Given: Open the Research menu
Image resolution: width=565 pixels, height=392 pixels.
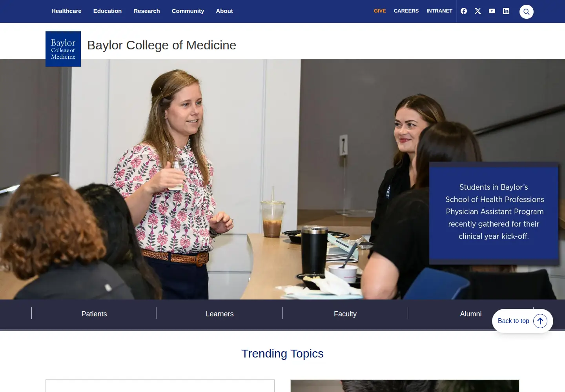Looking at the screenshot, I should [x=147, y=11].
